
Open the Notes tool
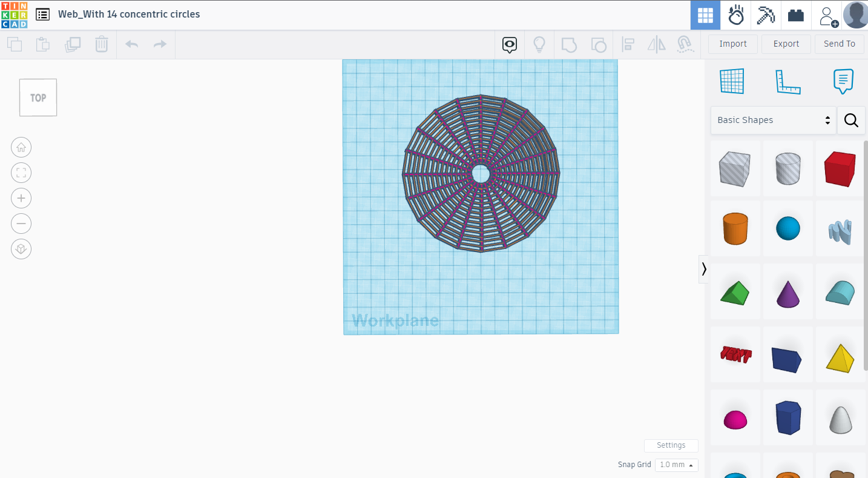(x=843, y=81)
